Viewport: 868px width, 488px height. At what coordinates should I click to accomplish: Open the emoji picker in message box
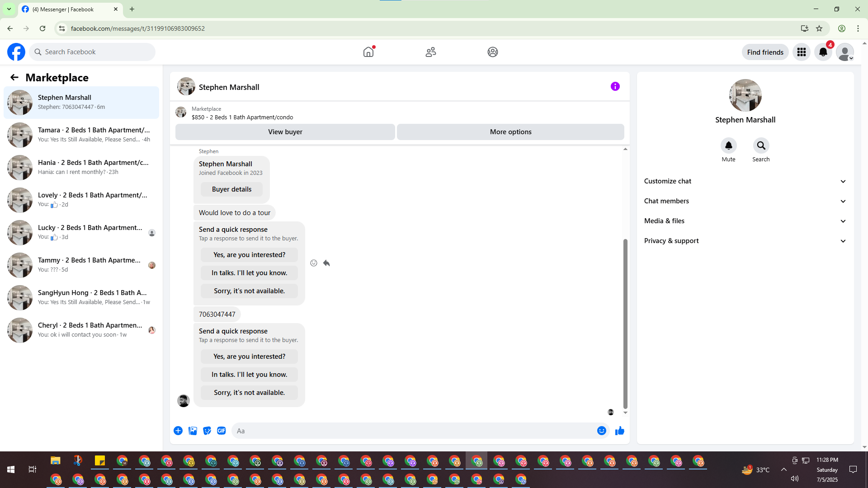(x=601, y=431)
